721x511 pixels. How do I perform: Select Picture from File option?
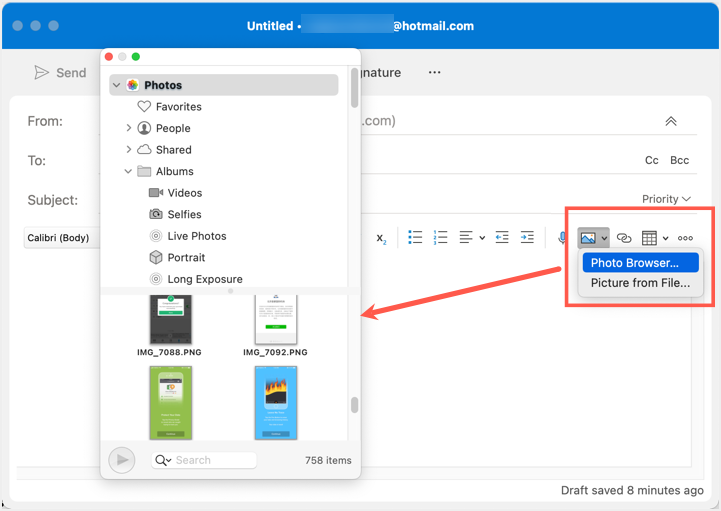(640, 283)
